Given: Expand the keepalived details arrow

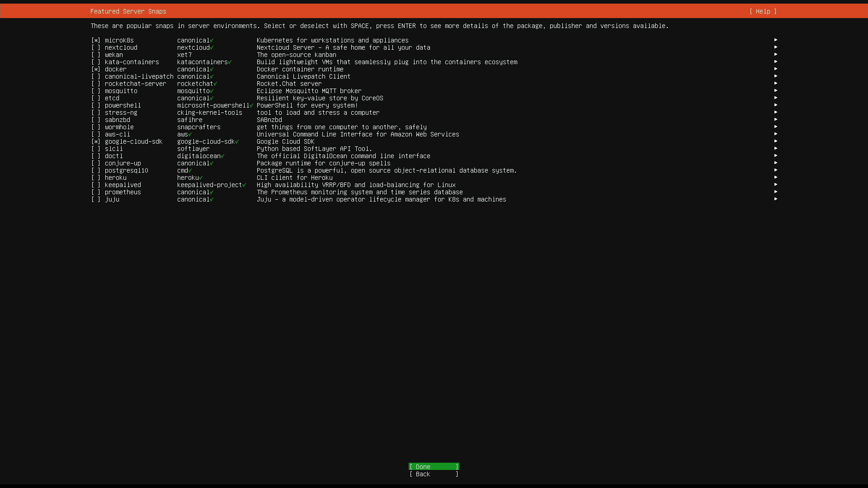Looking at the screenshot, I should click(x=776, y=184).
